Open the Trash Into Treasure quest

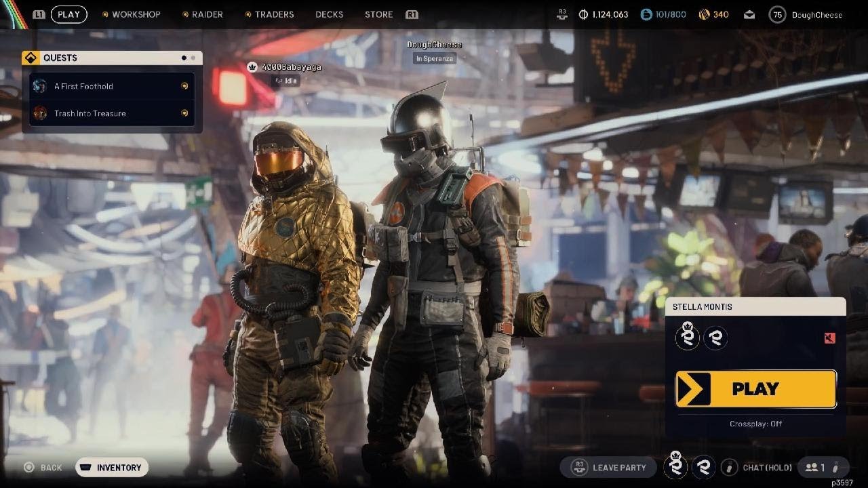pyautogui.click(x=112, y=113)
